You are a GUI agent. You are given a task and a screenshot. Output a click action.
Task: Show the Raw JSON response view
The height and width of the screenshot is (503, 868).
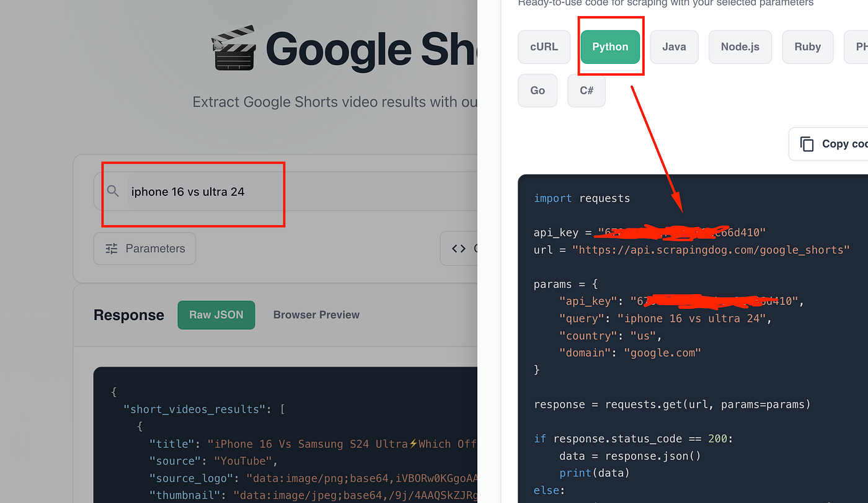click(x=216, y=315)
